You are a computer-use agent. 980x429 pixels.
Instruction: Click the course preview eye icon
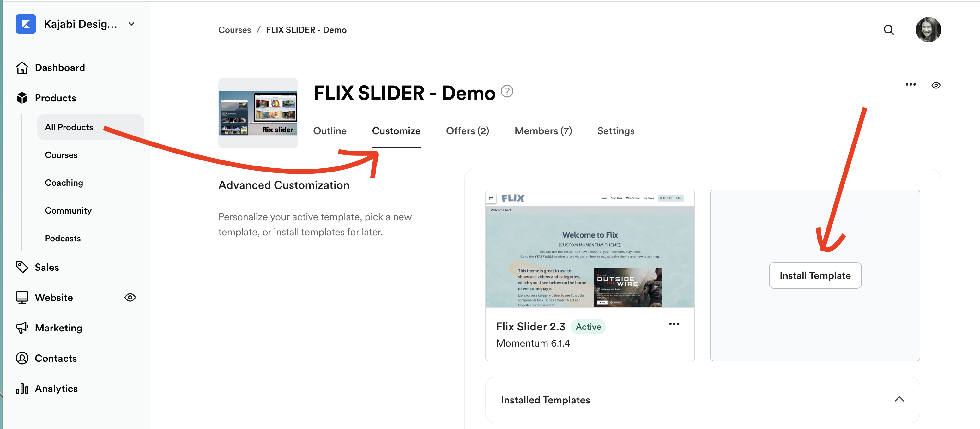(936, 85)
